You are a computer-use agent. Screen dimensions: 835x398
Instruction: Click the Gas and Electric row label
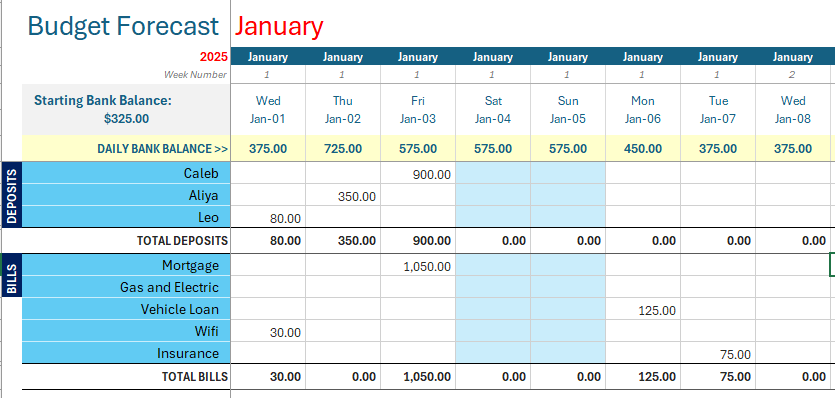click(126, 287)
